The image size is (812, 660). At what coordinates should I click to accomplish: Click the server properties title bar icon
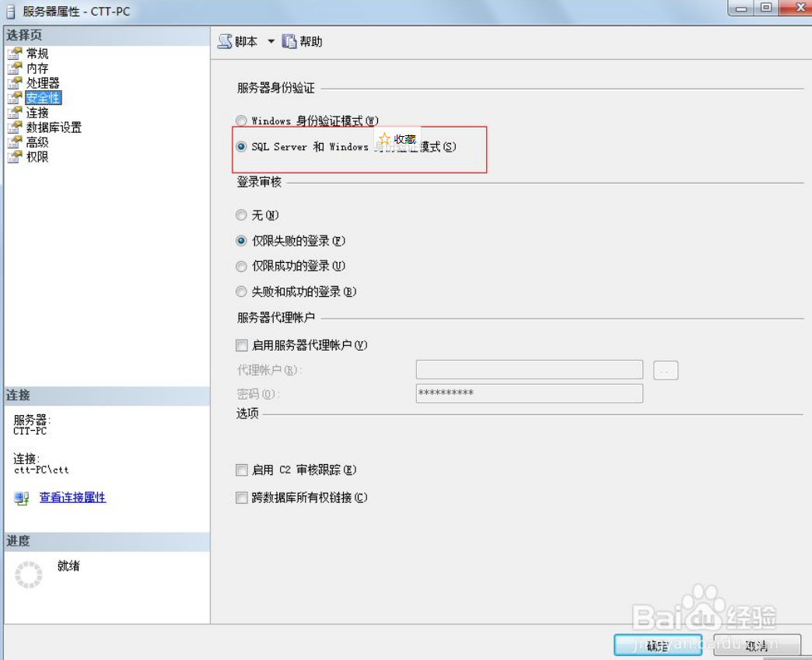10,12
